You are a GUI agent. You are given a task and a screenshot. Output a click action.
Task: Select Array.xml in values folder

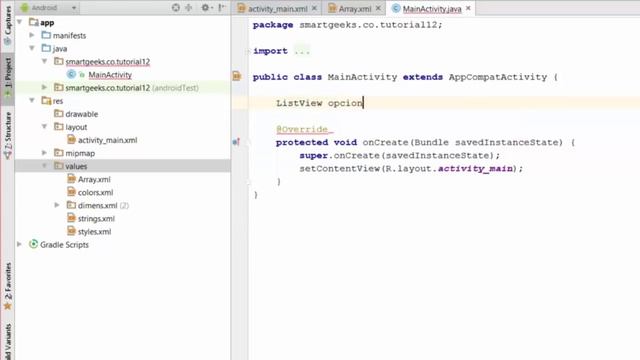94,179
